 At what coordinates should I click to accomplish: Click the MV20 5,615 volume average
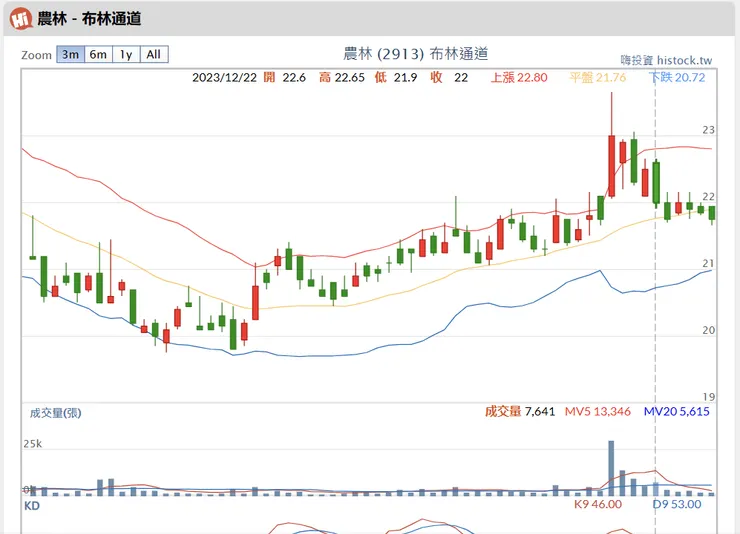pos(676,411)
